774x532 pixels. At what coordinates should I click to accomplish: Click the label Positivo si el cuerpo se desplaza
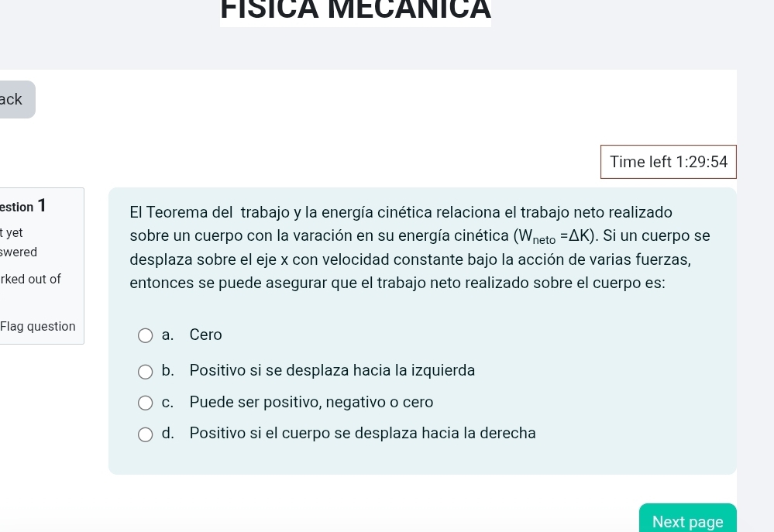(362, 433)
